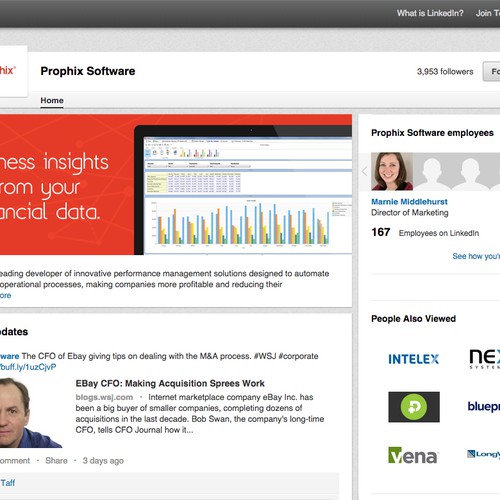Open the LongView logo
Screen dimensions: 500x500
483,454
